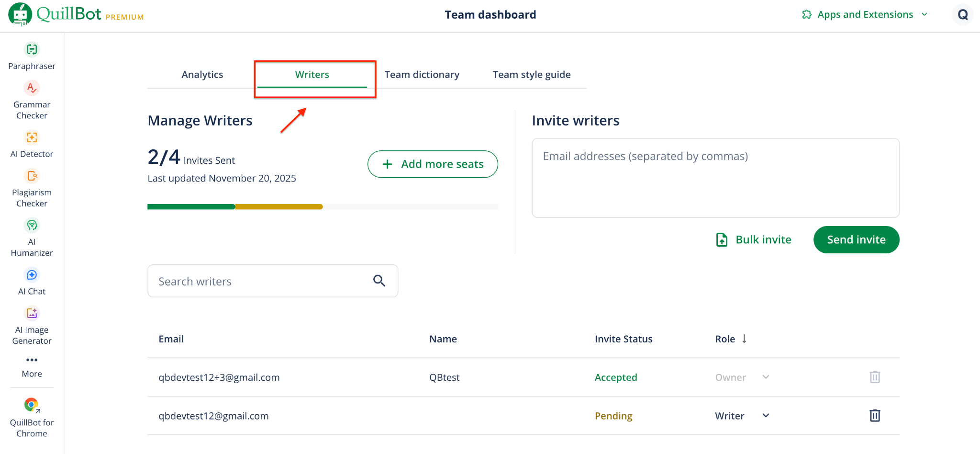Click the Add more seats button
This screenshot has height=454, width=980.
tap(433, 164)
